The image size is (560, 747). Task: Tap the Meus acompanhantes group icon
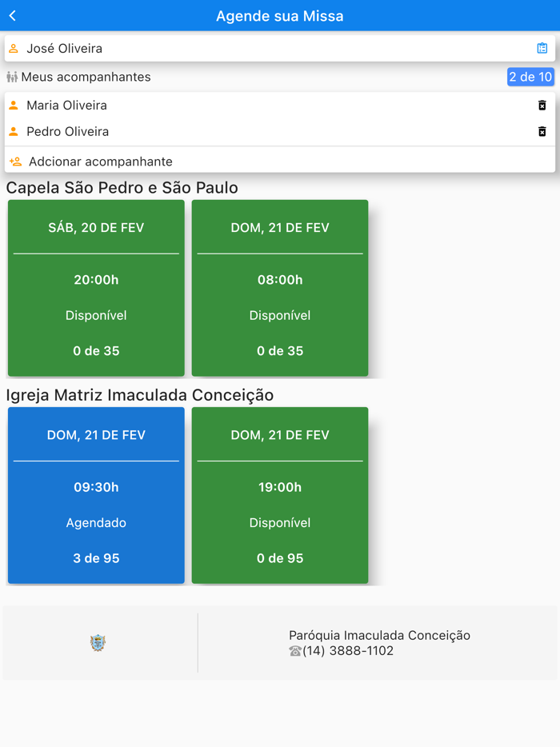point(12,78)
